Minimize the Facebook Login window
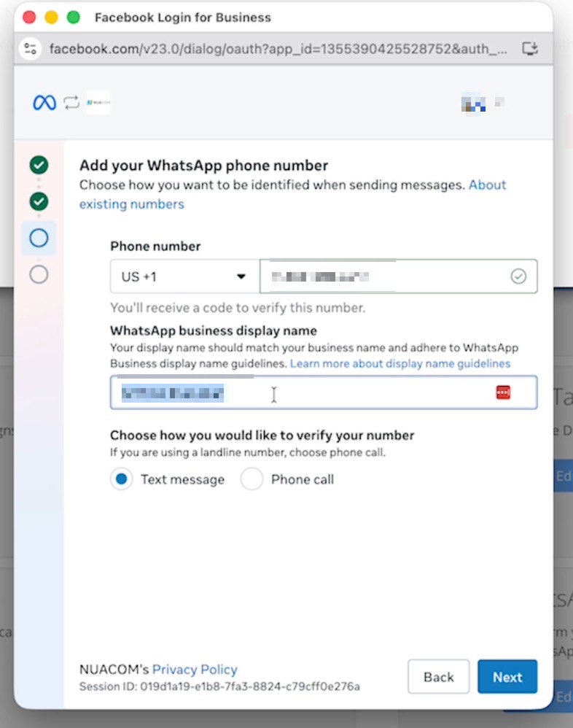 coord(52,18)
